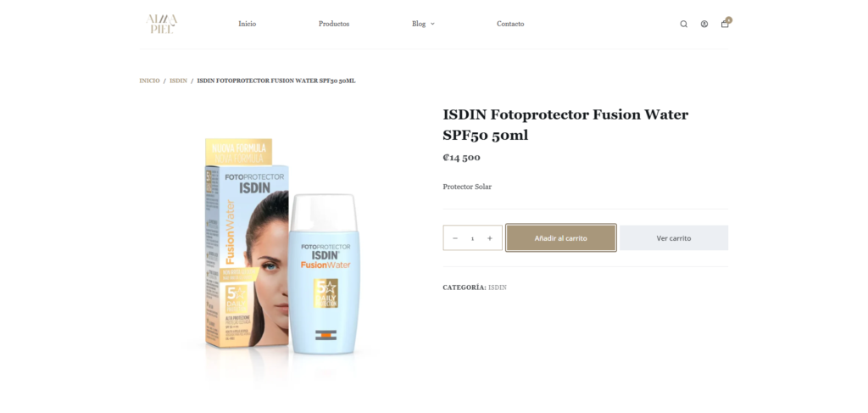Open the Productos menu item
This screenshot has height=413, width=868.
pos(334,24)
